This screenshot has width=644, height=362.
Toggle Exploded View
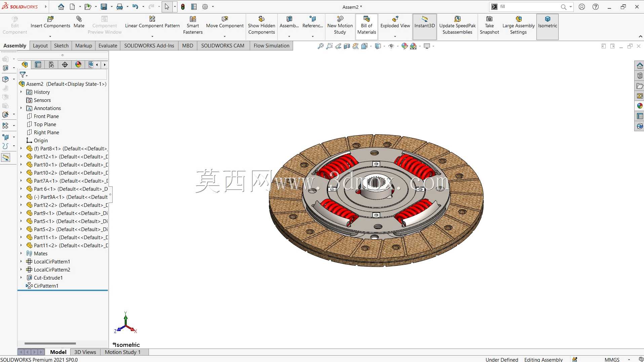pyautogui.click(x=395, y=24)
